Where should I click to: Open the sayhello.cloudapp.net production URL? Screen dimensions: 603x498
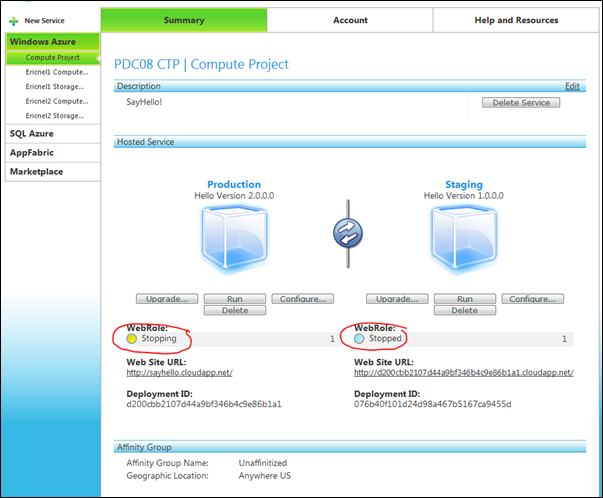point(180,373)
